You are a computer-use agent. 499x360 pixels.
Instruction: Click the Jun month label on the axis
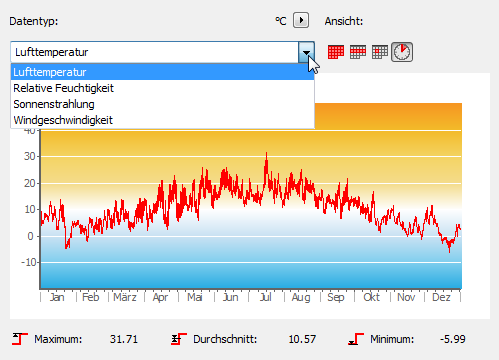(x=231, y=297)
